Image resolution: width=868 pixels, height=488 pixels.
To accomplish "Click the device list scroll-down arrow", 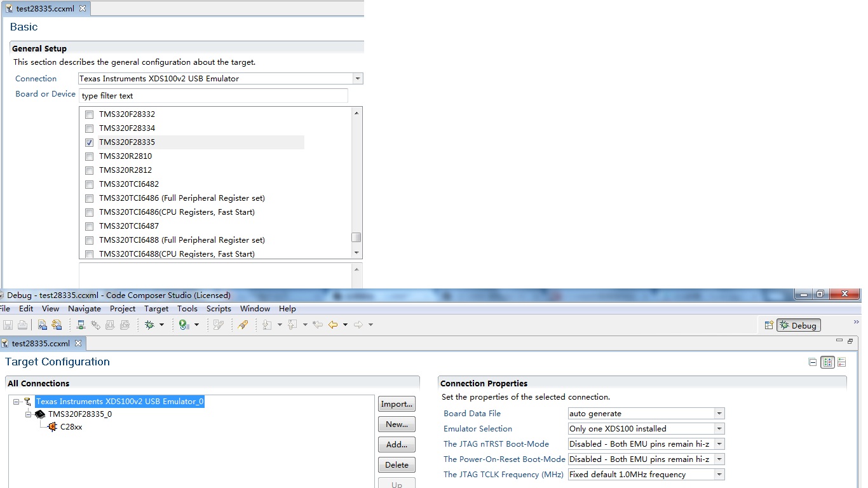I will [x=356, y=253].
